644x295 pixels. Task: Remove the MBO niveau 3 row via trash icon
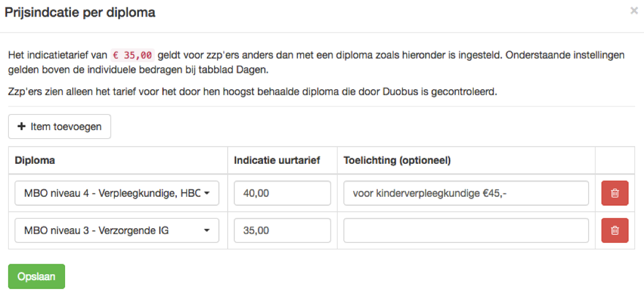coord(615,231)
